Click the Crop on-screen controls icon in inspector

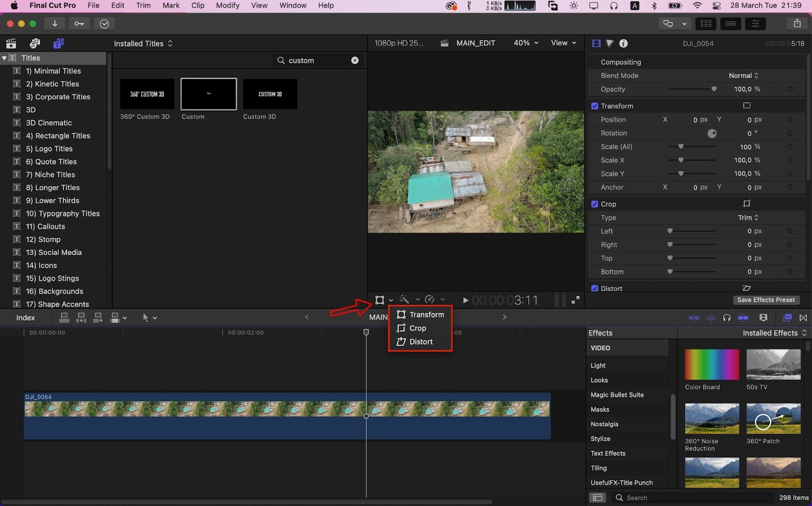pyautogui.click(x=747, y=204)
